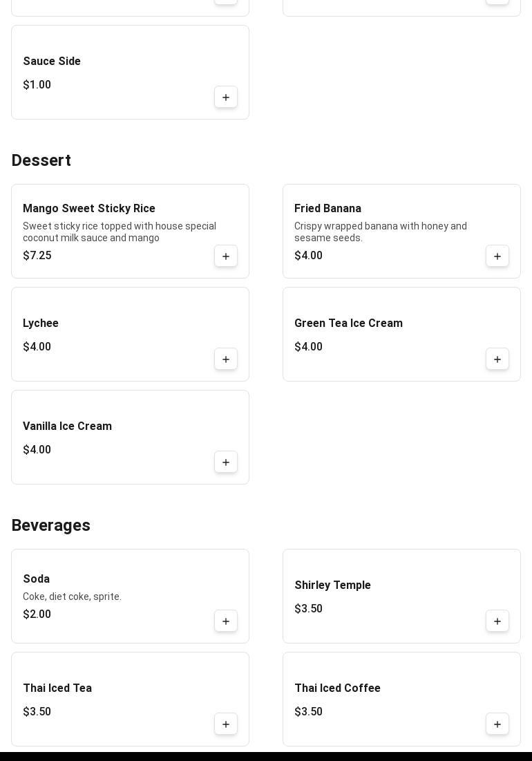Click the plus icon for Lychee

tap(226, 359)
